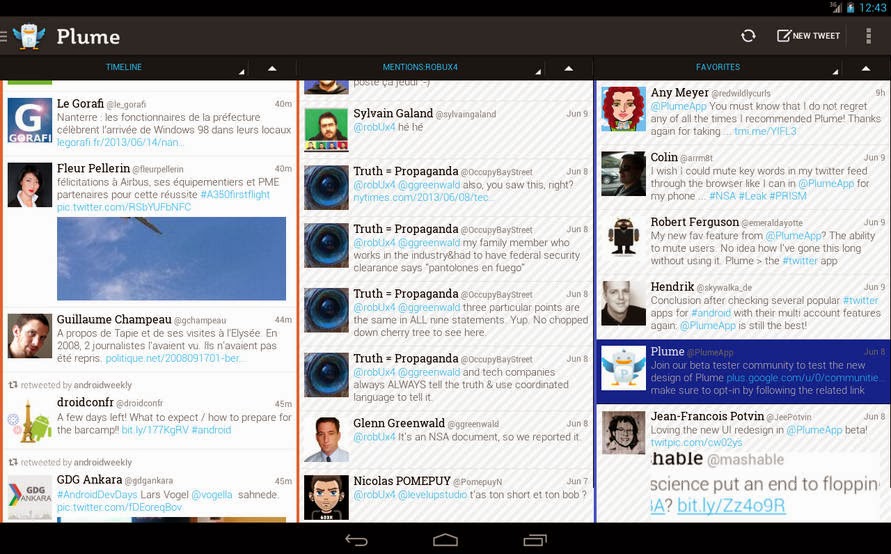Refresh tweets with the sync icon

(748, 36)
